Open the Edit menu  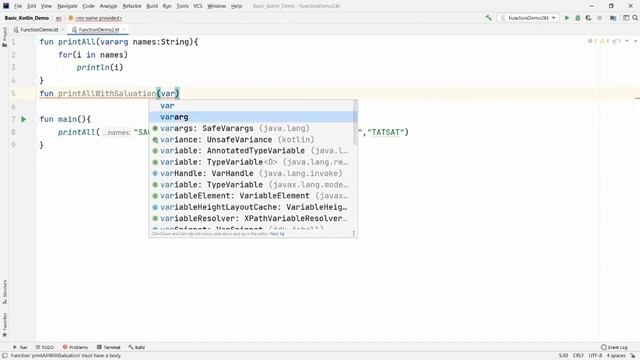click(31, 6)
